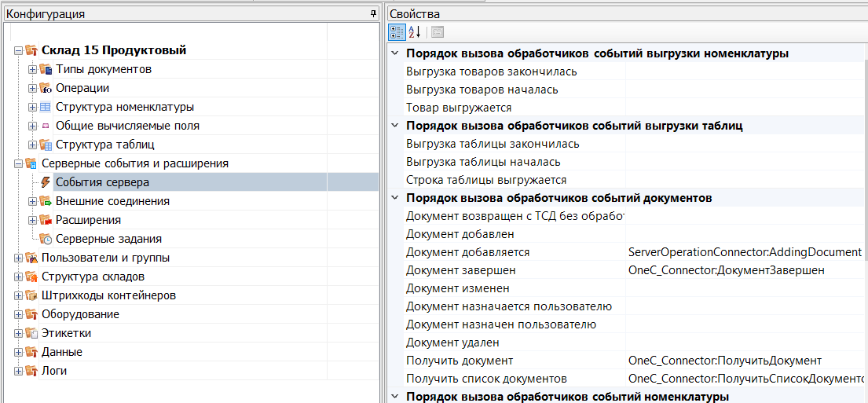This screenshot has width=868, height=403.
Task: Collapse выгрузки таблиц property category
Action: coord(394,126)
